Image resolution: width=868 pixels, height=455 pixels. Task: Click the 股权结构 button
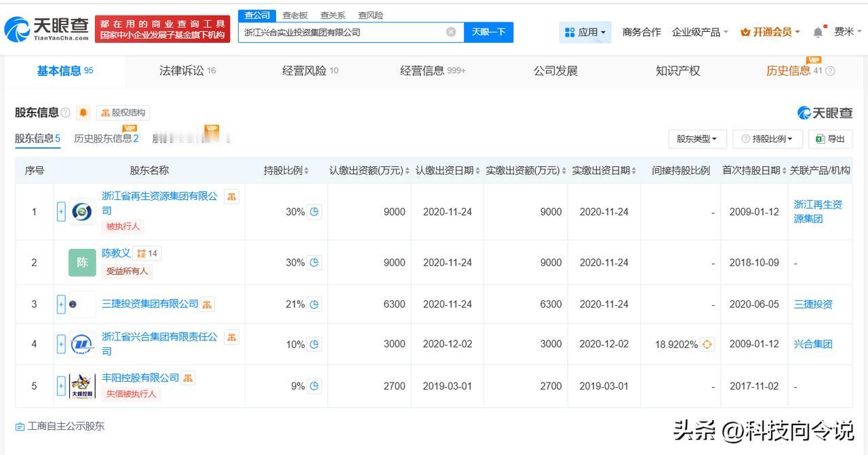(123, 113)
